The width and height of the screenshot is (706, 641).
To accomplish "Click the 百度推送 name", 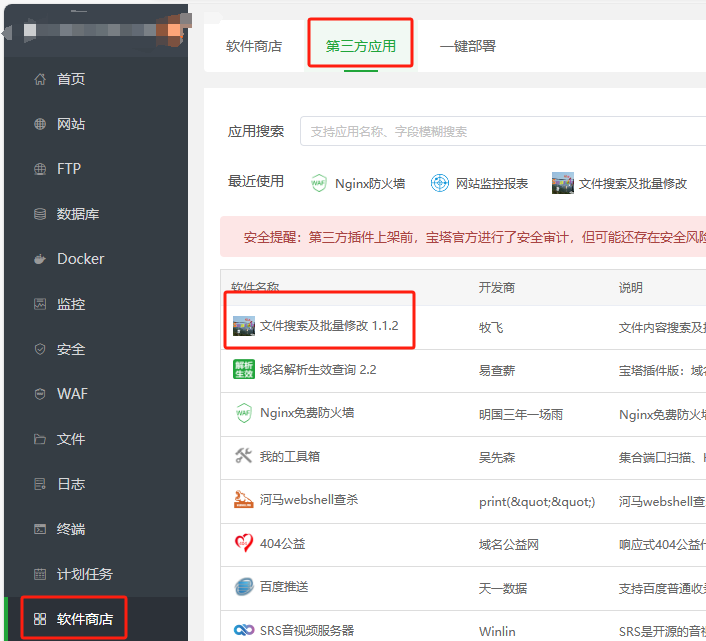I will coord(284,587).
